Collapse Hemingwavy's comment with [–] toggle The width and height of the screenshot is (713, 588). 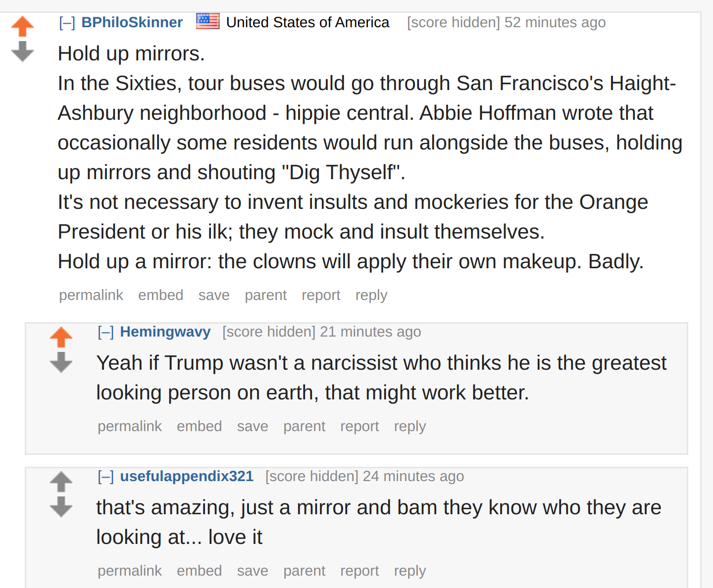(x=105, y=332)
